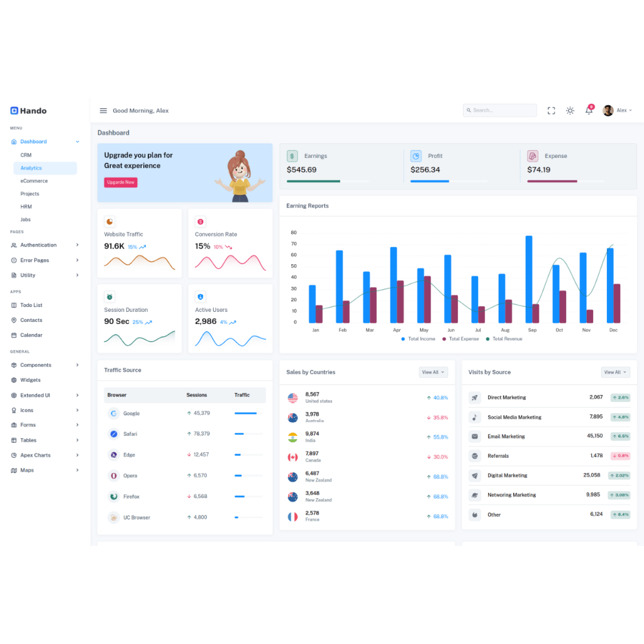Open Contacts app
The height and width of the screenshot is (644, 644).
click(x=26, y=320)
